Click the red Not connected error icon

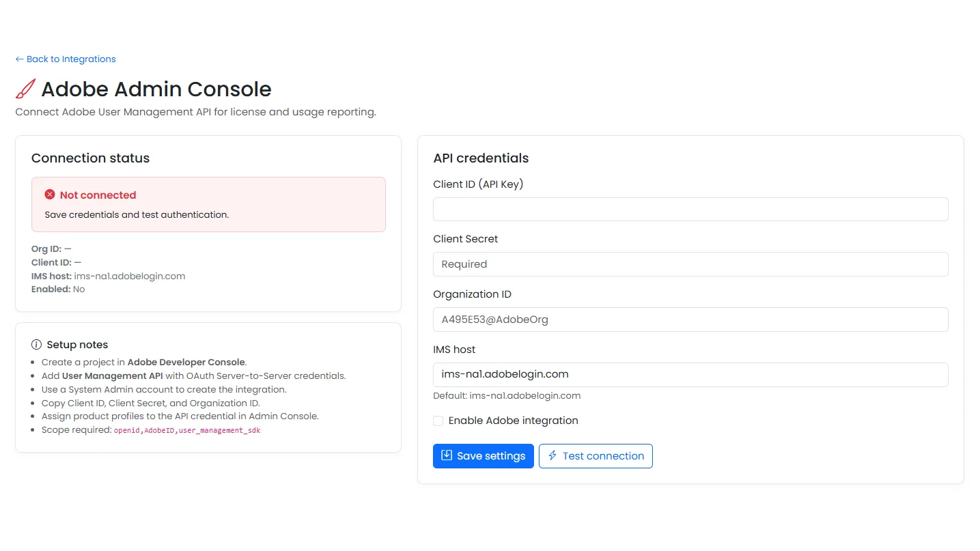50,195
